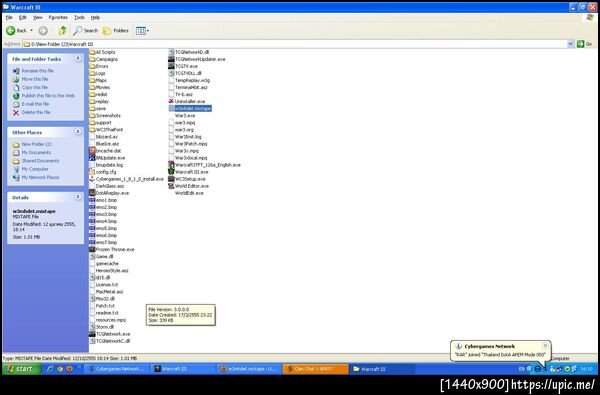This screenshot has width=600, height=395.
Task: Click the Up folder toolbar icon
Action: coord(62,31)
